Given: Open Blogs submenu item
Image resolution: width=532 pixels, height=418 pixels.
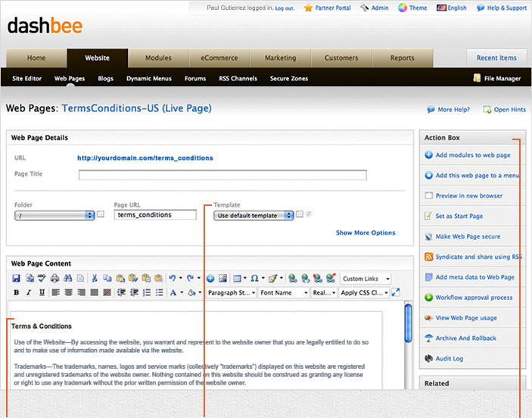Looking at the screenshot, I should (105, 79).
